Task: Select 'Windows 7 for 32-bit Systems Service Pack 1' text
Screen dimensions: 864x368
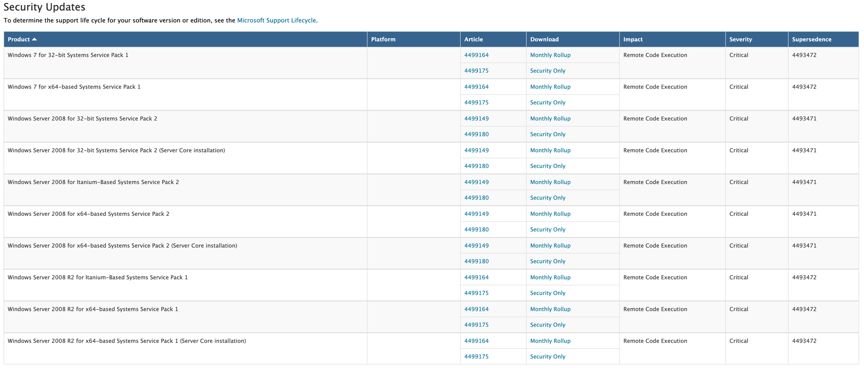Action: coord(68,55)
